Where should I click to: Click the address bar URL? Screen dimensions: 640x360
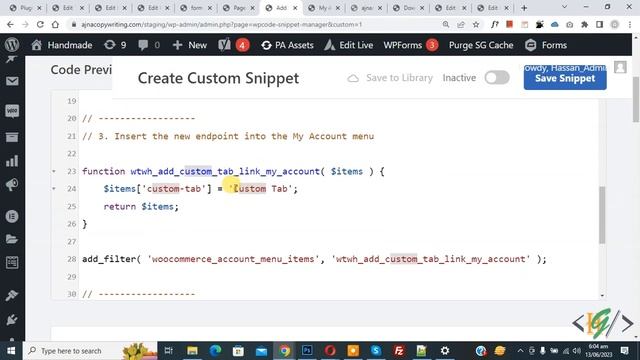coord(222,24)
